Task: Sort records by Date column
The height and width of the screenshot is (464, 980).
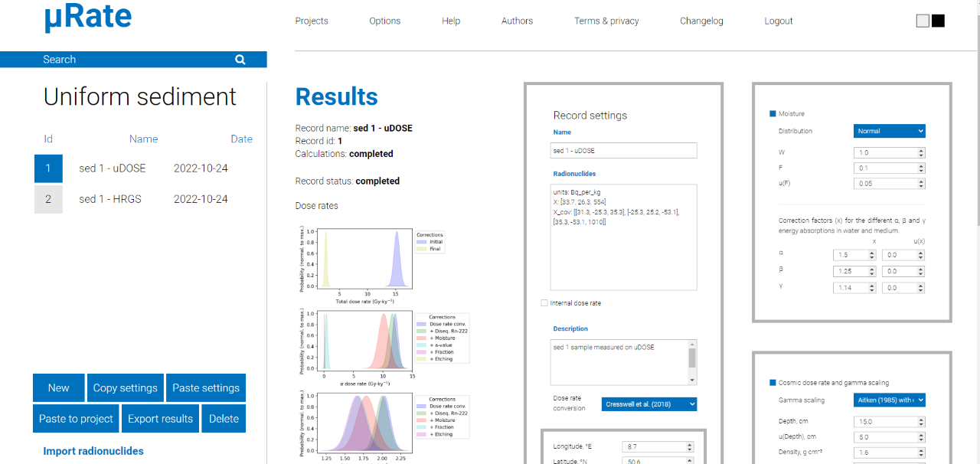Action: (241, 139)
